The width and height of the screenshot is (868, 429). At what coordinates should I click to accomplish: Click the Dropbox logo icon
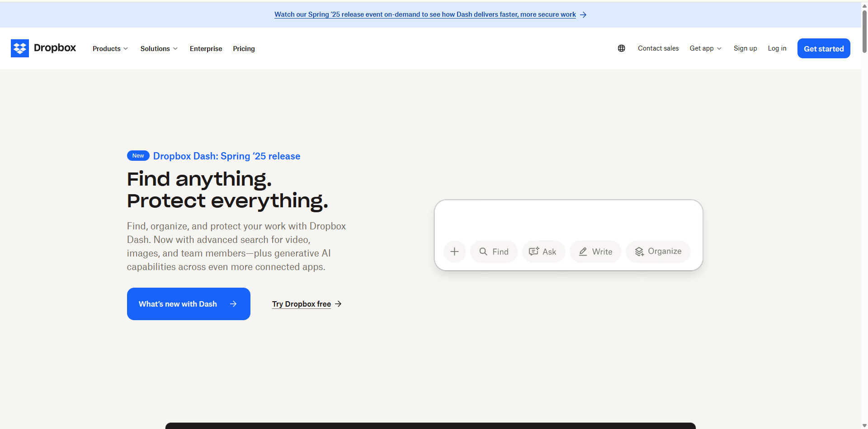20,48
